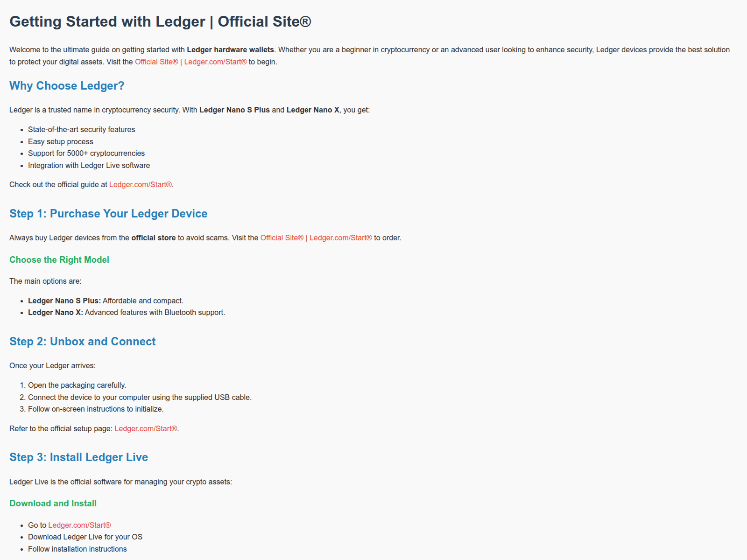Click the 'State-of-the-art security features' bullet
The height and width of the screenshot is (560, 747).
81,129
